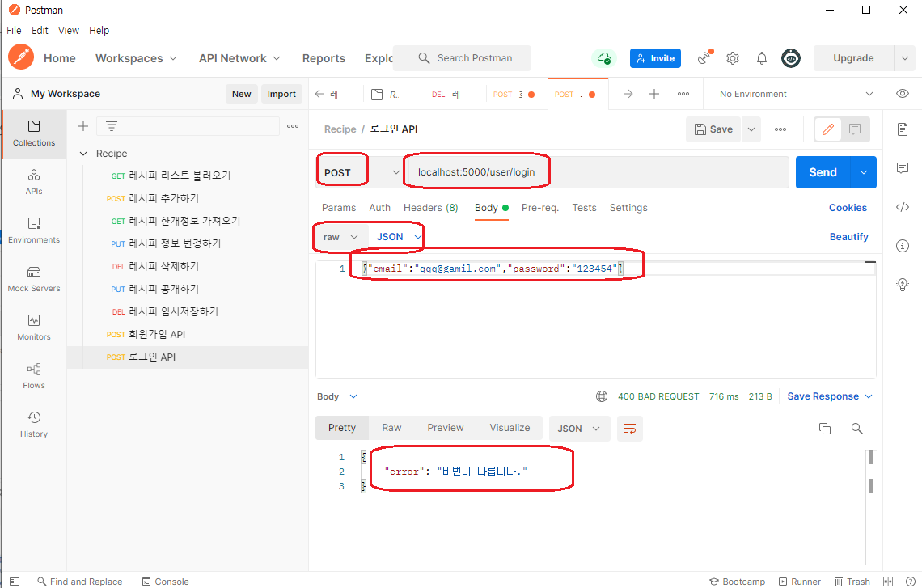
Task: Copy the response body
Action: pos(825,429)
